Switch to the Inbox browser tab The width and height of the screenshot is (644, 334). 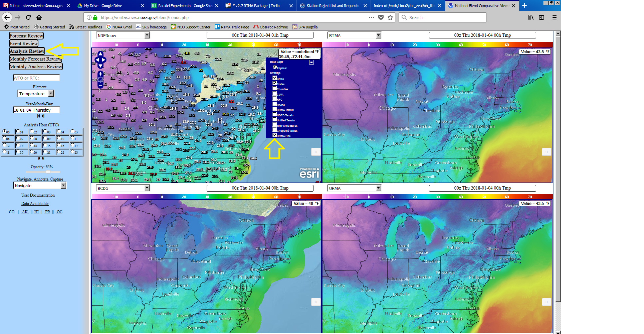point(36,6)
